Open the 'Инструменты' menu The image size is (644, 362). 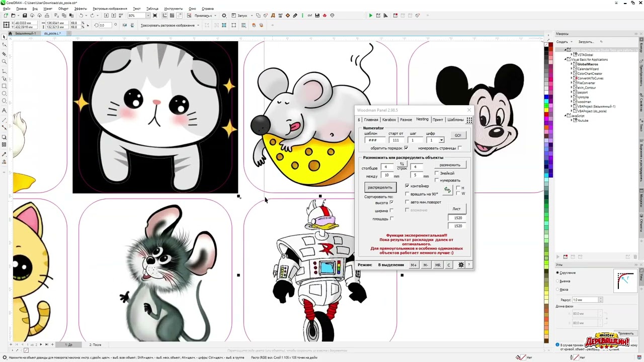coord(174,9)
